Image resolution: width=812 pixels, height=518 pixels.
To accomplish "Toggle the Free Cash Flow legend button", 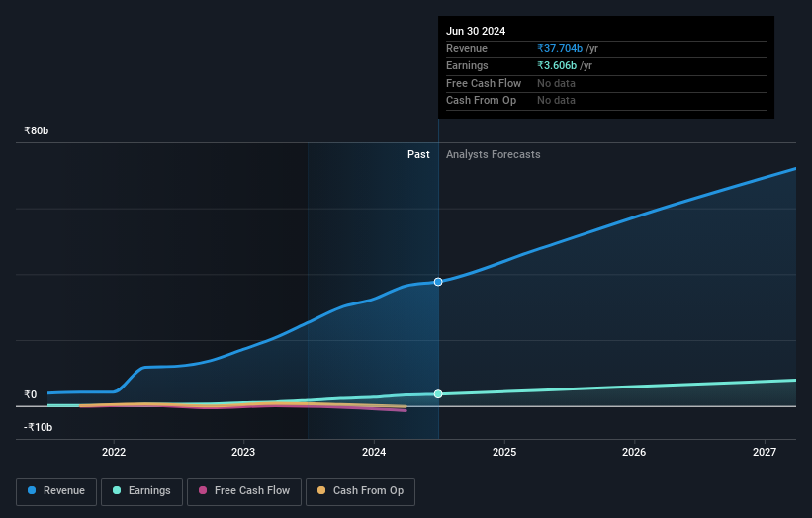I will [x=244, y=491].
